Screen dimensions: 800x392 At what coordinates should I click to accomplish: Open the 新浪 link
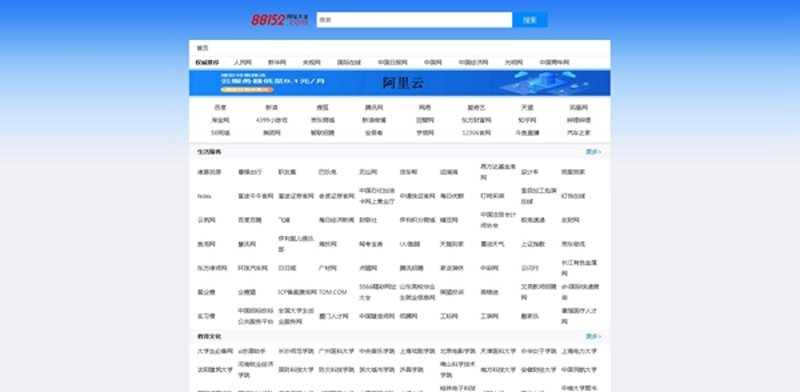point(271,108)
